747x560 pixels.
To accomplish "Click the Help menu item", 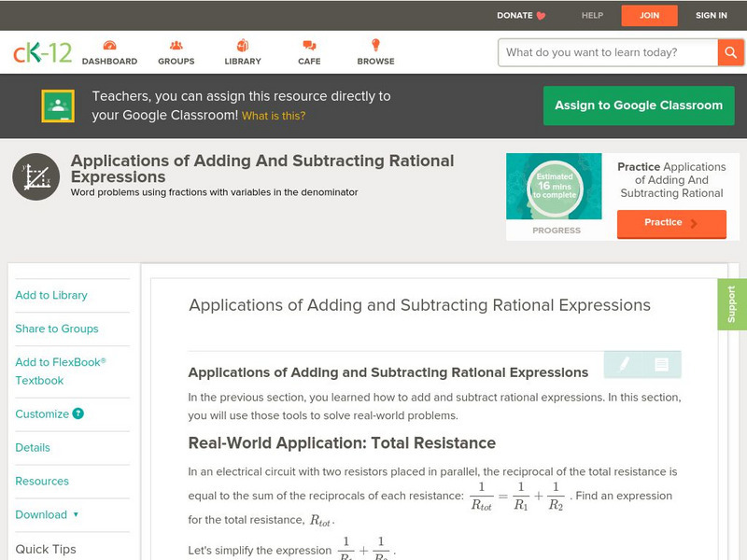I will (592, 15).
